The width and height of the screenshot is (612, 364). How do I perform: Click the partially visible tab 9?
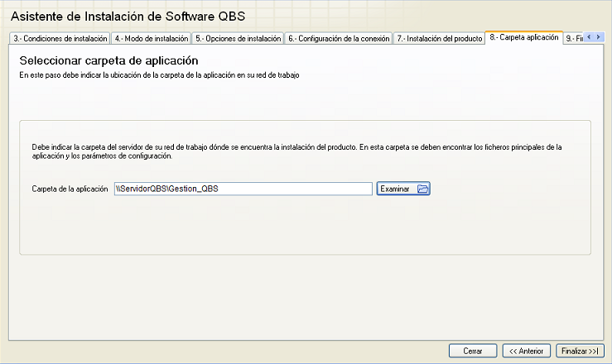(573, 38)
